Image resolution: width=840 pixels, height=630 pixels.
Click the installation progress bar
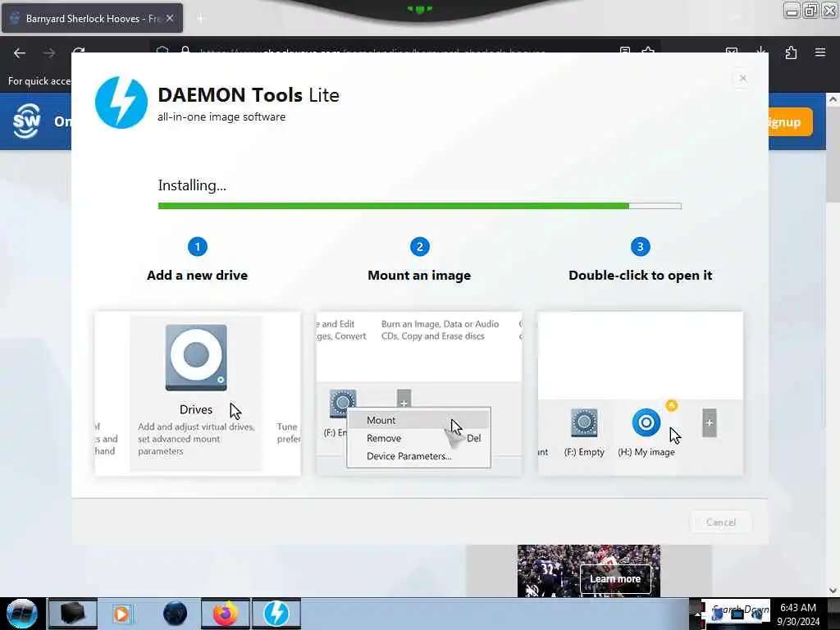pyautogui.click(x=419, y=206)
